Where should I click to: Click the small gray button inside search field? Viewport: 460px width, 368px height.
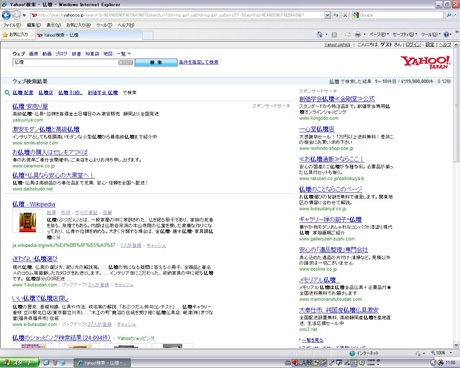click(x=126, y=62)
